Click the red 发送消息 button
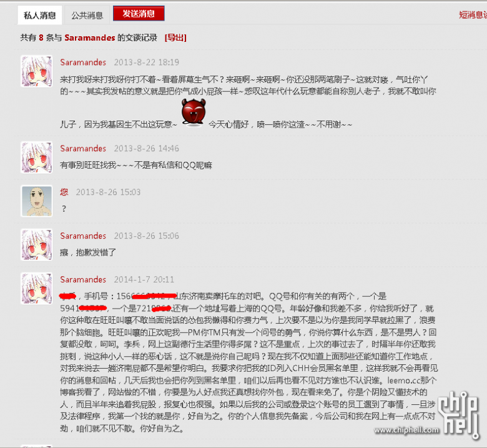 coord(139,14)
